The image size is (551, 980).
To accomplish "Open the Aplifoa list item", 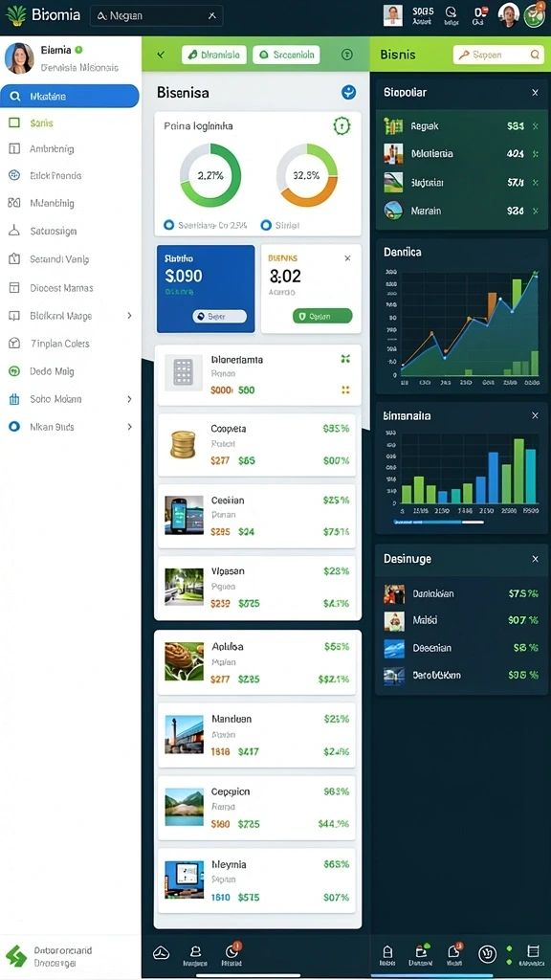I will 256,662.
